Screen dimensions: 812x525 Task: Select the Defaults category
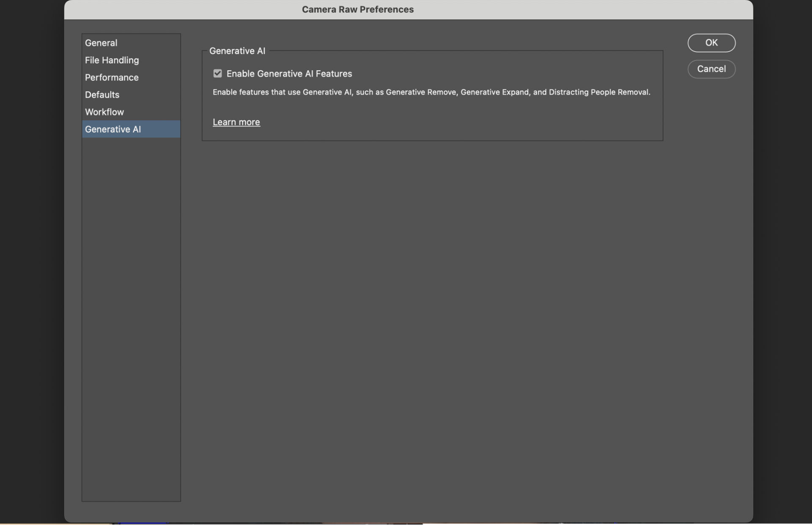point(131,95)
